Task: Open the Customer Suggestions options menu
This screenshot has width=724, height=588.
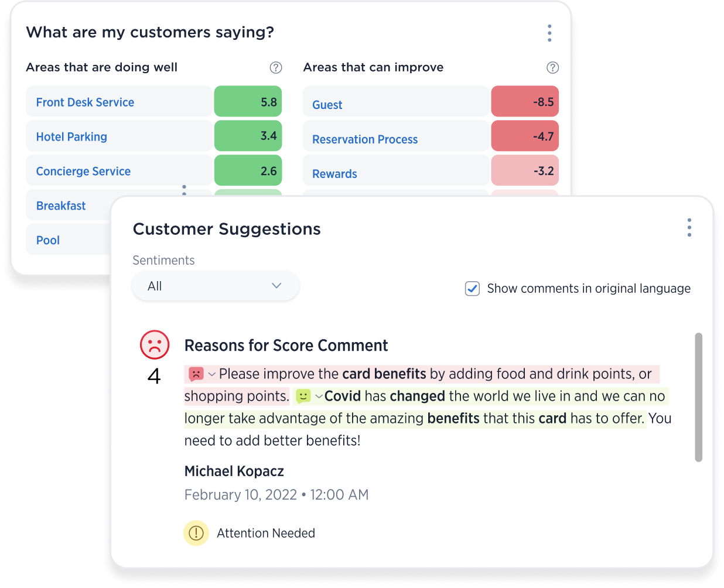Action: tap(689, 228)
